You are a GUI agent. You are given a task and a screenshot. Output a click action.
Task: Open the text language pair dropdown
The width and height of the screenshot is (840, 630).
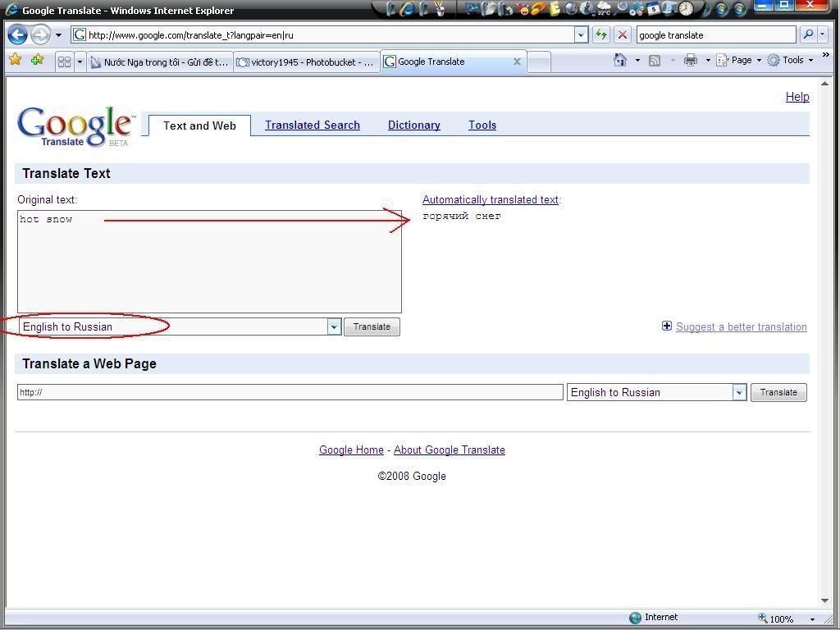[334, 326]
